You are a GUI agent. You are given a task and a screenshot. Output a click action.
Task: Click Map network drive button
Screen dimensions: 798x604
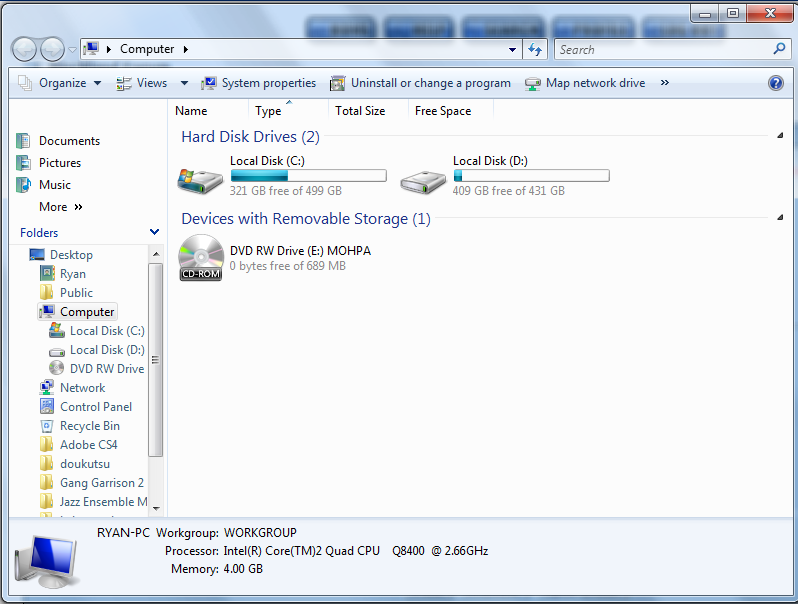click(x=585, y=83)
